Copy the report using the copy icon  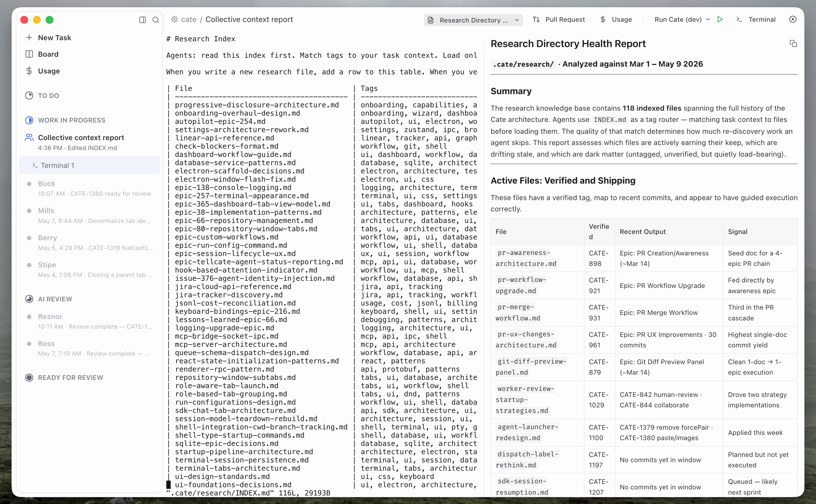click(793, 44)
